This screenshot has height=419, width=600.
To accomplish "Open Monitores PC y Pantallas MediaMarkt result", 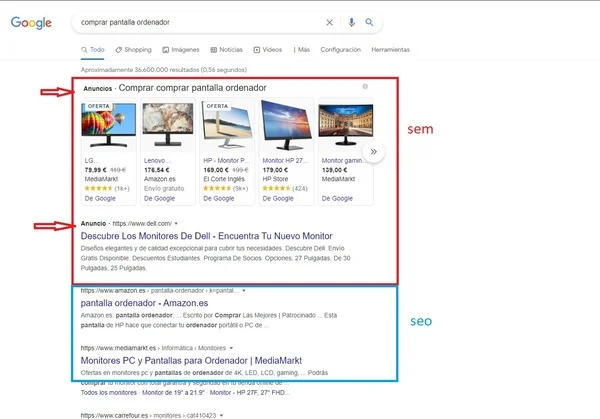I will 191,360.
